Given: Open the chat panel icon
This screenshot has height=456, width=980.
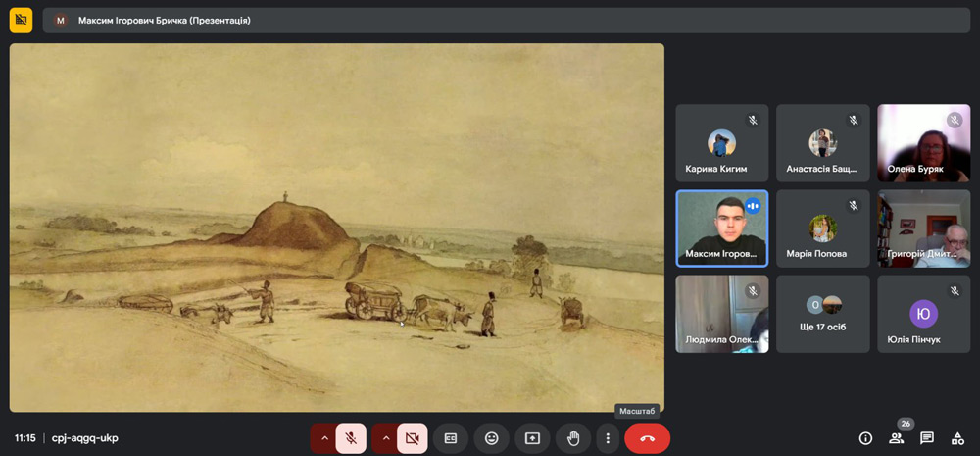Looking at the screenshot, I should 927,438.
